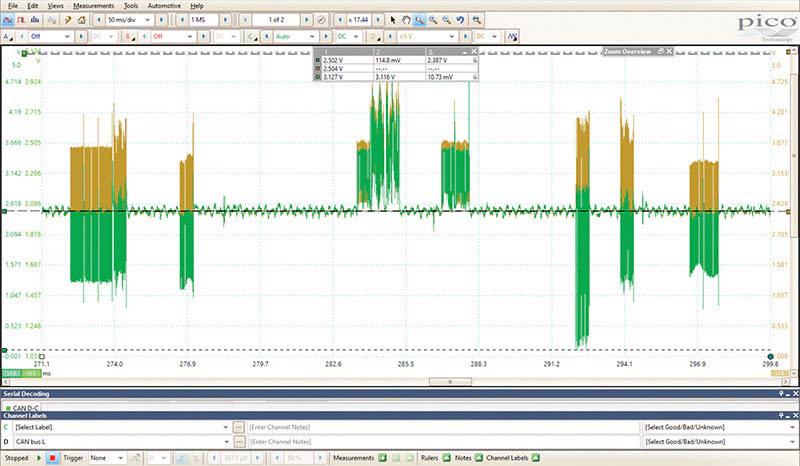
Task: Zoom to full view
Action: click(477, 20)
